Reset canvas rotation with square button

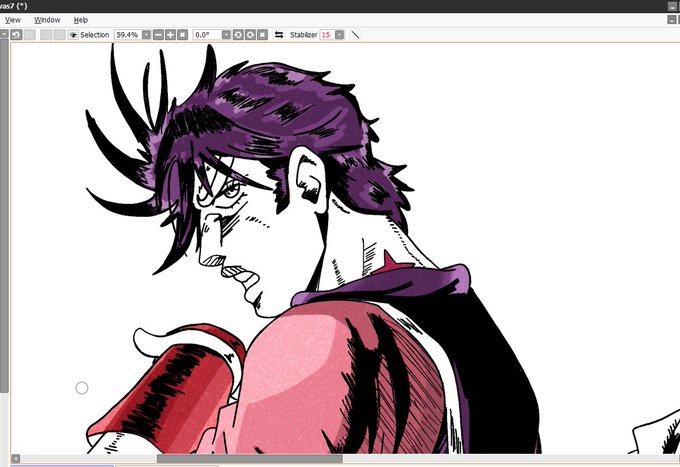click(262, 35)
